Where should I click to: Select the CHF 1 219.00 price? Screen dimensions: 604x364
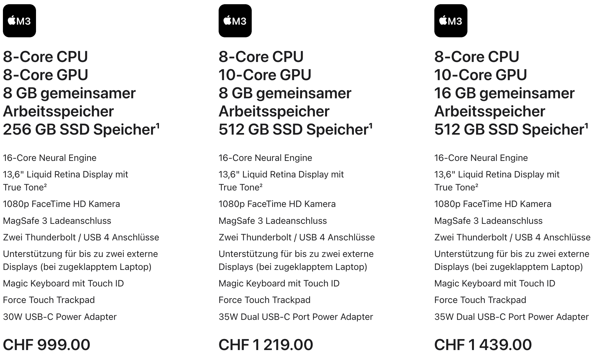266,345
